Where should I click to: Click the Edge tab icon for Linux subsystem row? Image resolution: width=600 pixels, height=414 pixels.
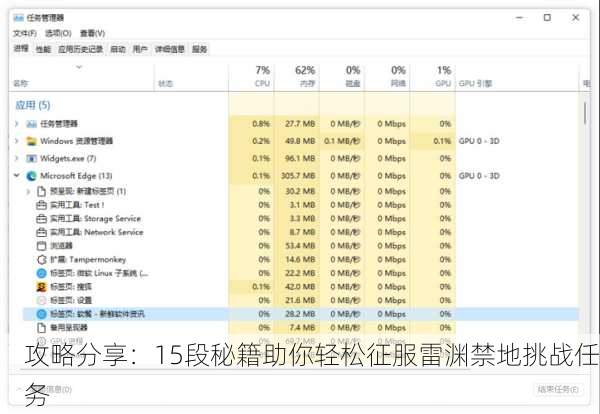tap(41, 273)
